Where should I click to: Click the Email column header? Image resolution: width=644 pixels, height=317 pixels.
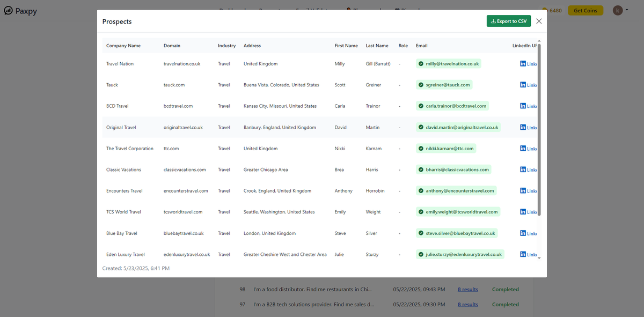pyautogui.click(x=422, y=46)
